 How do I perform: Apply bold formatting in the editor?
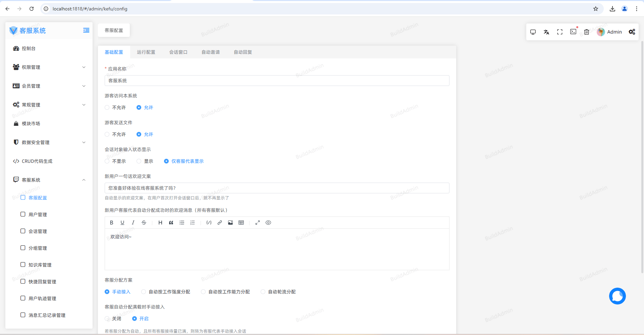point(112,223)
